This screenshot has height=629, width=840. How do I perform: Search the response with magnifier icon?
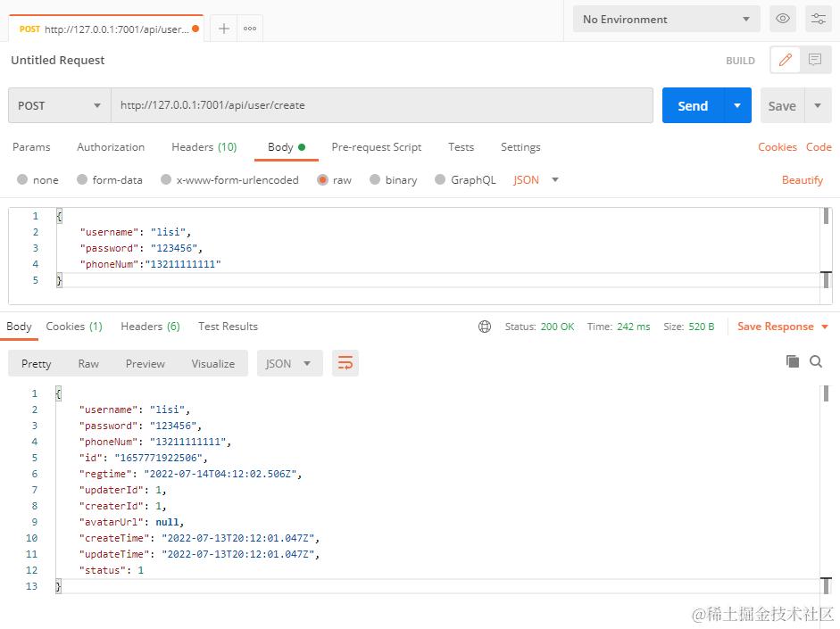[816, 361]
